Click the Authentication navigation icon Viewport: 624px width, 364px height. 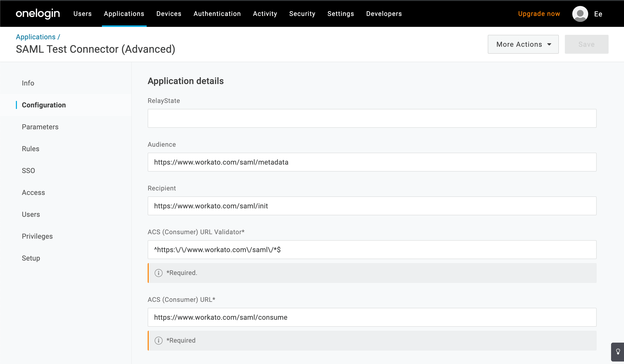[x=217, y=13]
